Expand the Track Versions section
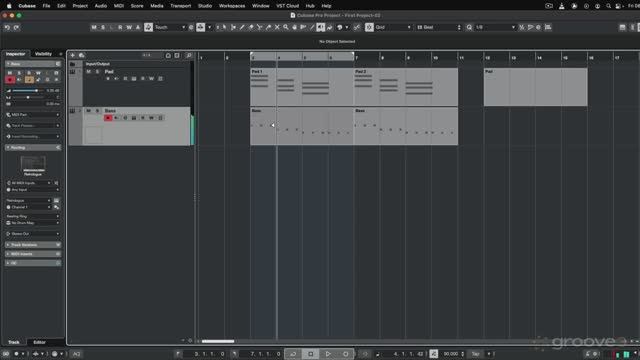Image resolution: width=640 pixels, height=360 pixels. point(33,245)
